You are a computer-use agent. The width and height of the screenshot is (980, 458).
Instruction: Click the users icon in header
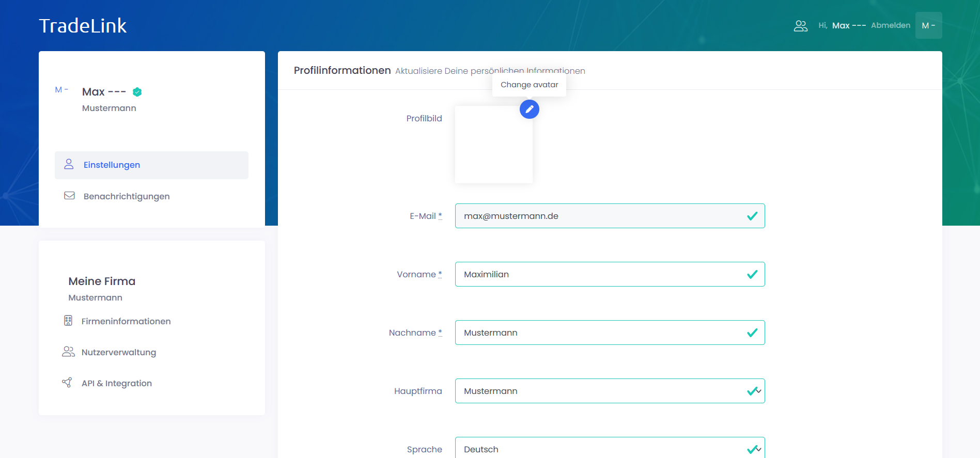[800, 26]
